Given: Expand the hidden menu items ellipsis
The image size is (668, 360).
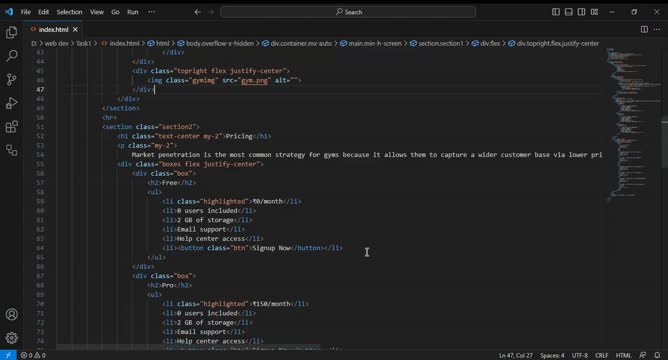Looking at the screenshot, I should 151,12.
